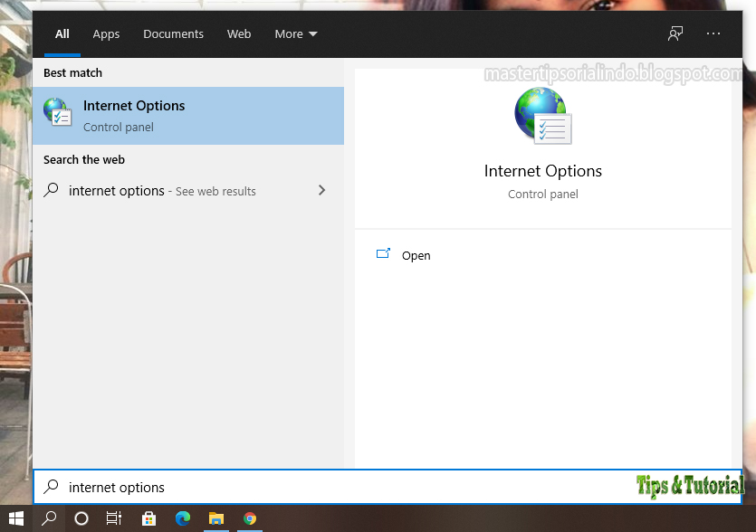Viewport: 756px width, 532px height.
Task: Click the ellipsis options menu at top right
Action: pos(713,33)
